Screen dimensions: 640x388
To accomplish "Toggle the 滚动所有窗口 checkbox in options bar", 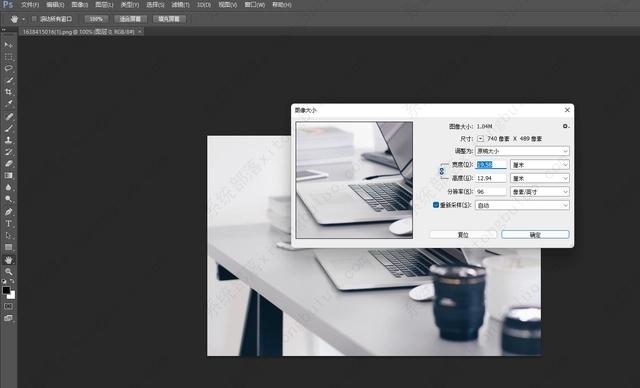I will point(34,19).
